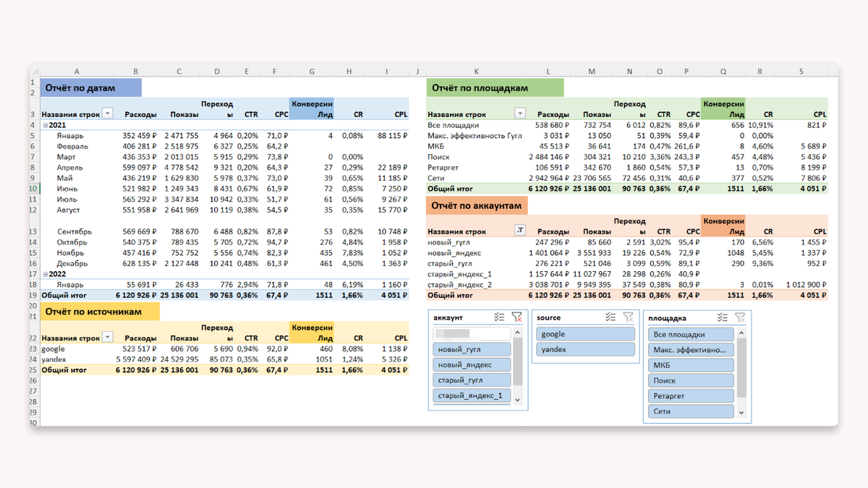The image size is (868, 488).
Task: Toggle the google source slicer item
Action: click(586, 334)
